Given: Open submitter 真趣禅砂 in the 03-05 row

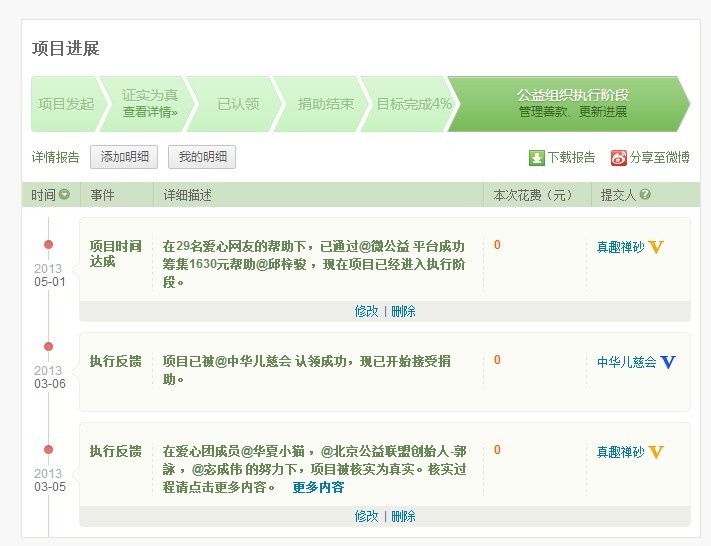Looking at the screenshot, I should coord(620,452).
